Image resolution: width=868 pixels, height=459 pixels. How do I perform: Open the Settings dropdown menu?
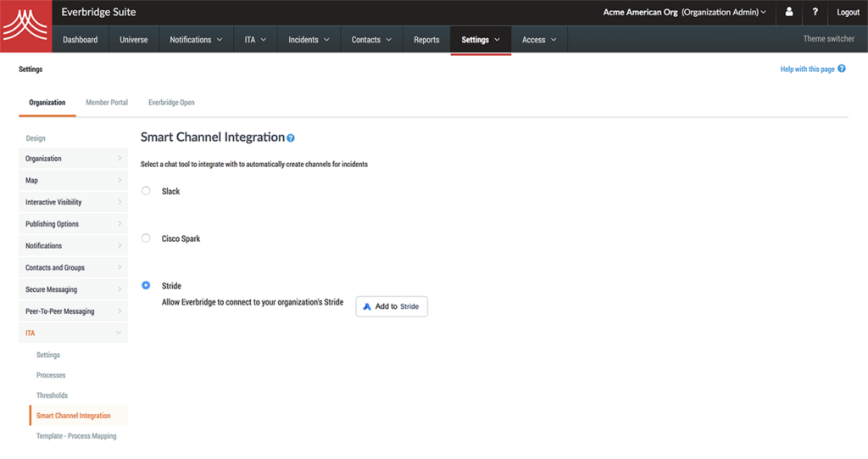(x=481, y=39)
